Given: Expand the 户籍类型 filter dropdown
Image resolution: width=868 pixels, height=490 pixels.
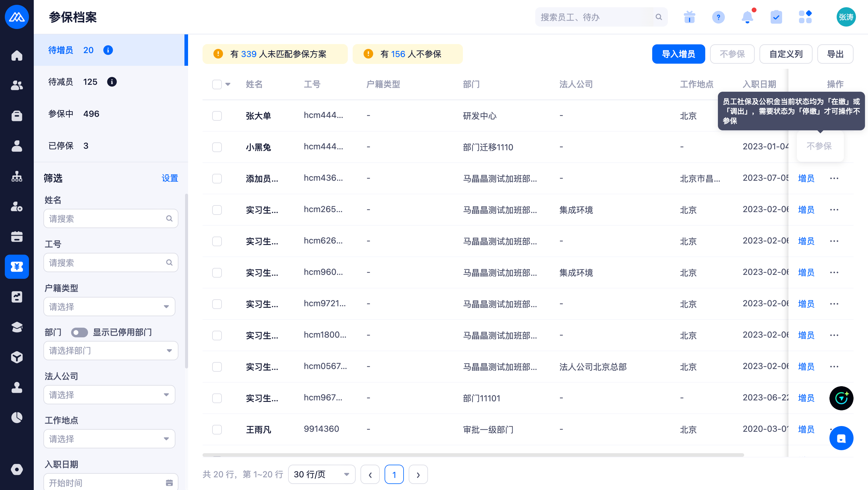Looking at the screenshot, I should pos(109,307).
